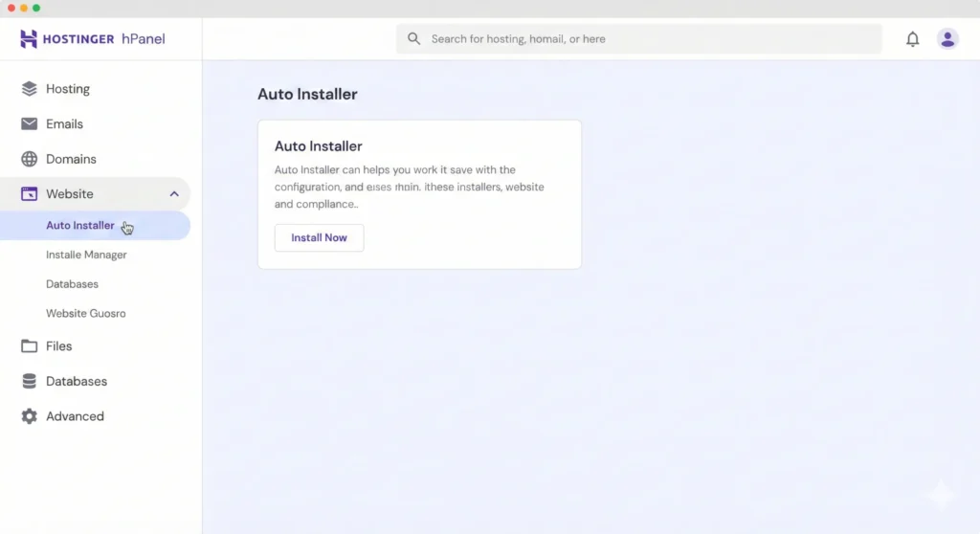The height and width of the screenshot is (534, 980).
Task: Open the notifications bell
Action: click(x=913, y=39)
